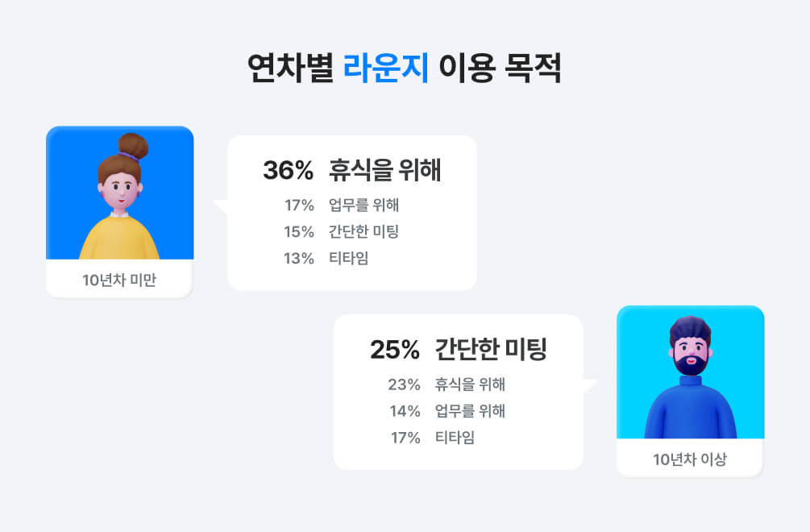Click the '17% 티타임' row

(433, 438)
